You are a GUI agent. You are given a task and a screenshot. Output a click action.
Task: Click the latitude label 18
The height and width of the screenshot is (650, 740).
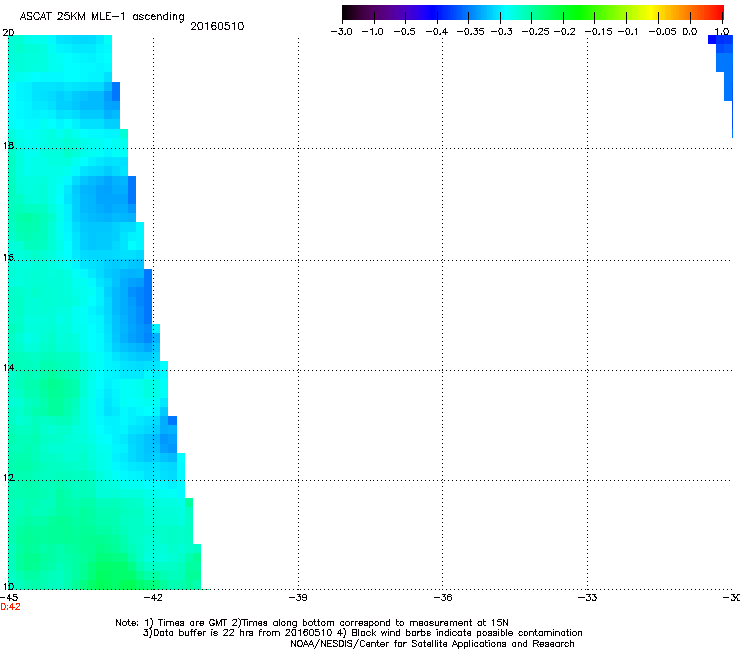[8, 145]
